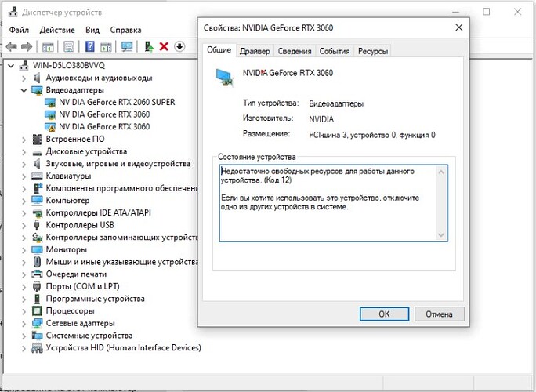This screenshot has height=392, width=536.
Task: Open the Действие menu
Action: click(x=57, y=30)
